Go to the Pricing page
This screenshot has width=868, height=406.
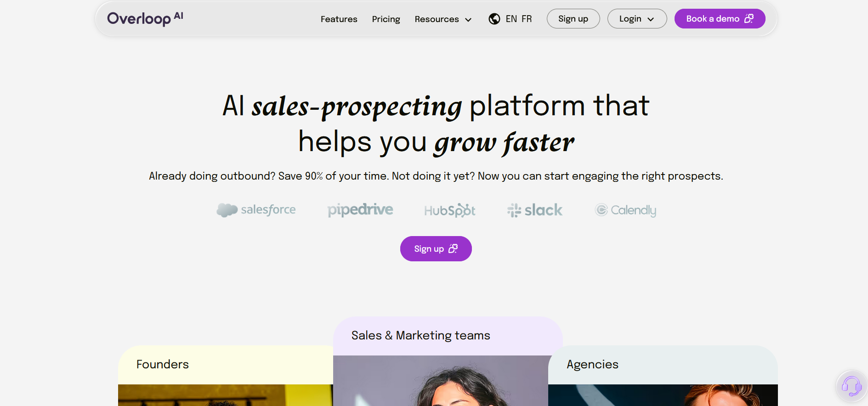(386, 19)
